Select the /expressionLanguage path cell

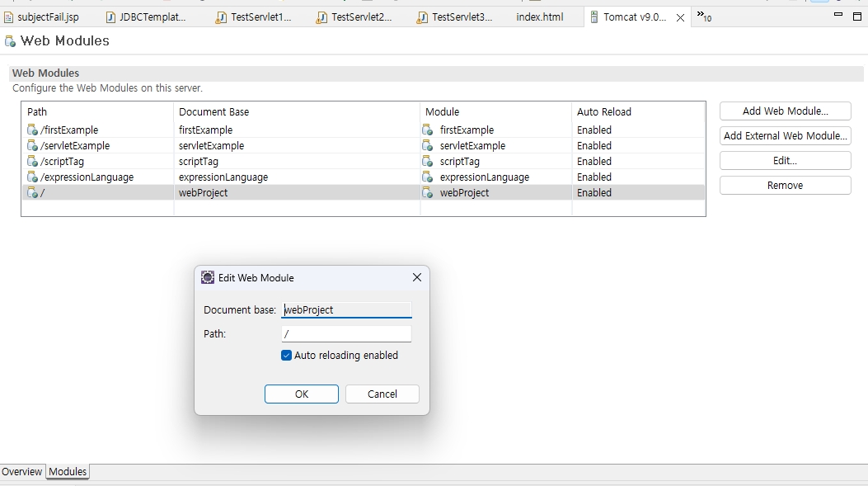coord(97,177)
